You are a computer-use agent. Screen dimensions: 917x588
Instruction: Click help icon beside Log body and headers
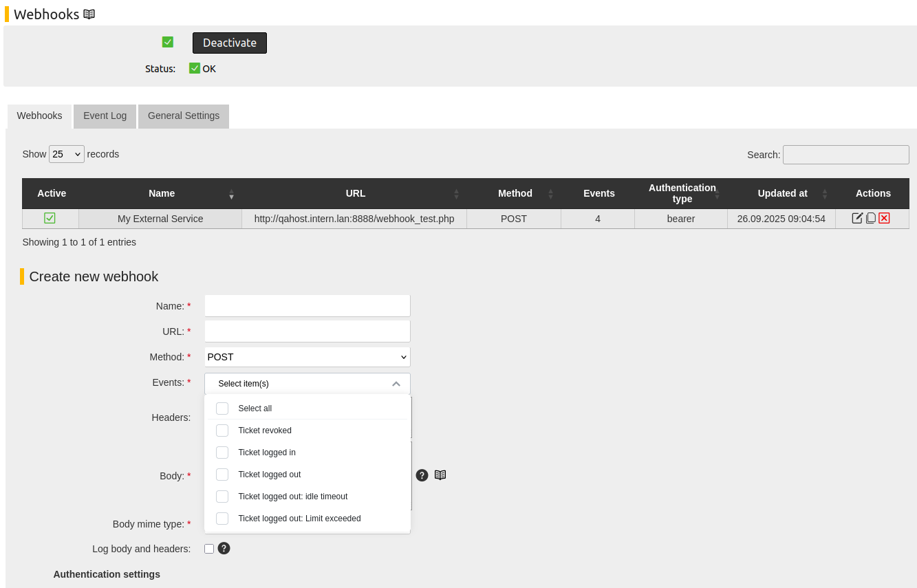point(224,548)
